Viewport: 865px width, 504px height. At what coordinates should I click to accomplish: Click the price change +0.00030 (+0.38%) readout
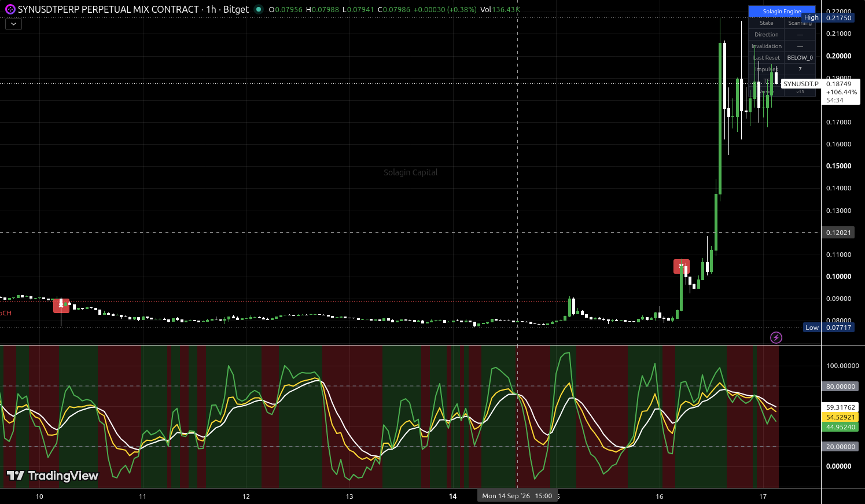pos(445,9)
